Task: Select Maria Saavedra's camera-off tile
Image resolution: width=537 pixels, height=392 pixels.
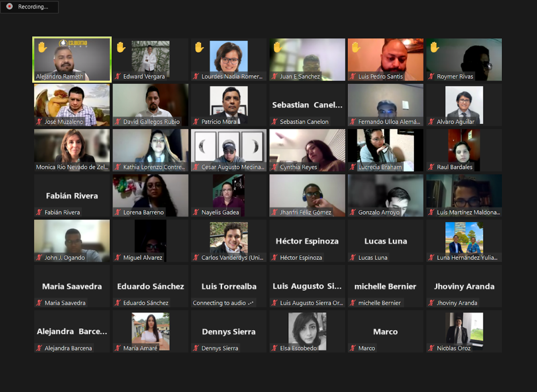Action: point(72,286)
